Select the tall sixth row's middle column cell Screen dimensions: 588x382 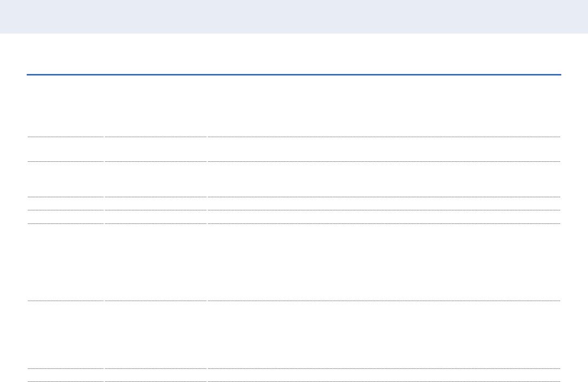coord(156,262)
